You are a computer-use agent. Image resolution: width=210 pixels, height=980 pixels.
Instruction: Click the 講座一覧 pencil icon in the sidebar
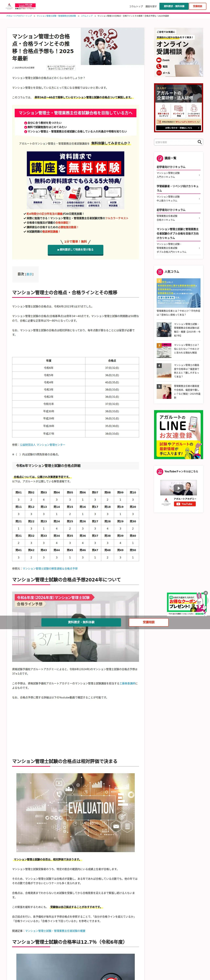[x=160, y=158]
